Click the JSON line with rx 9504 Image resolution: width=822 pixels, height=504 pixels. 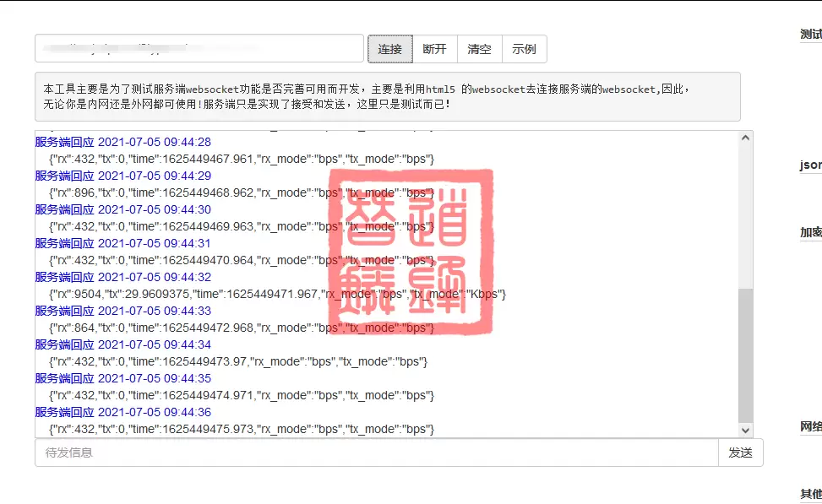[x=277, y=295]
